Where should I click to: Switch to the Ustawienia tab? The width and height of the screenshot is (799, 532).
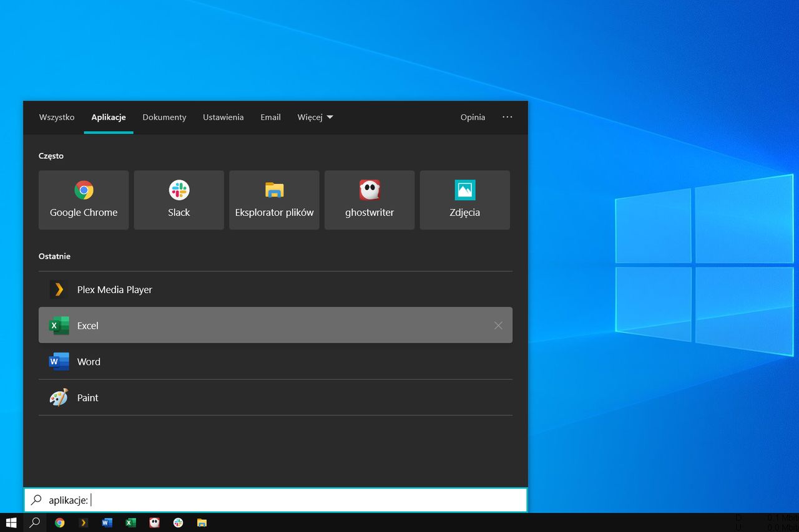tap(223, 117)
